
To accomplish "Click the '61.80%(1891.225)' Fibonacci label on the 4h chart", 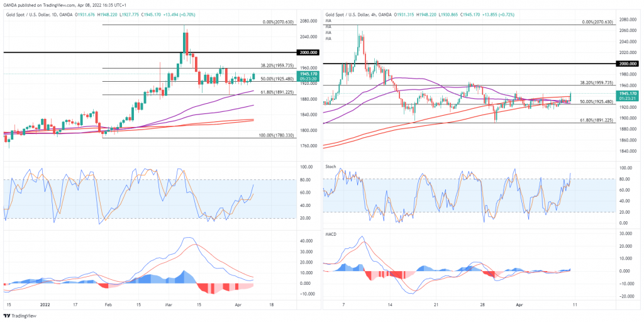I will (596, 120).
